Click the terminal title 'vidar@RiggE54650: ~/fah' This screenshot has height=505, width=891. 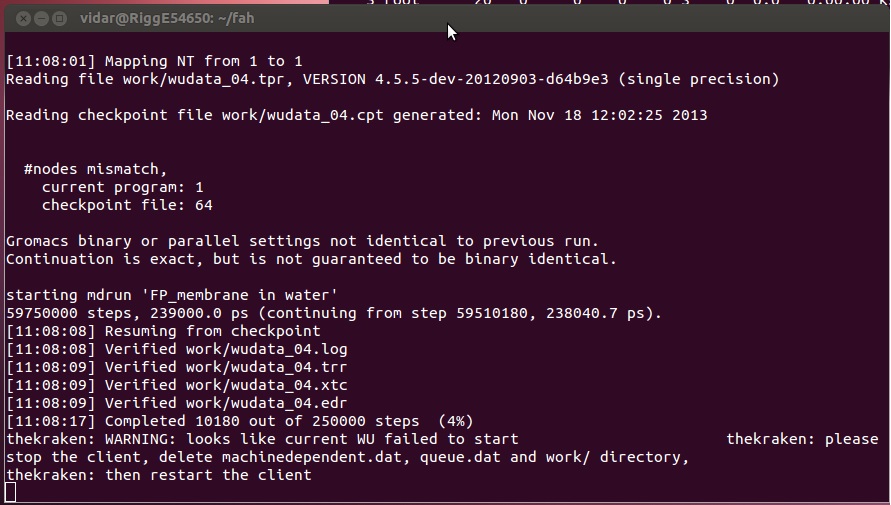167,19
